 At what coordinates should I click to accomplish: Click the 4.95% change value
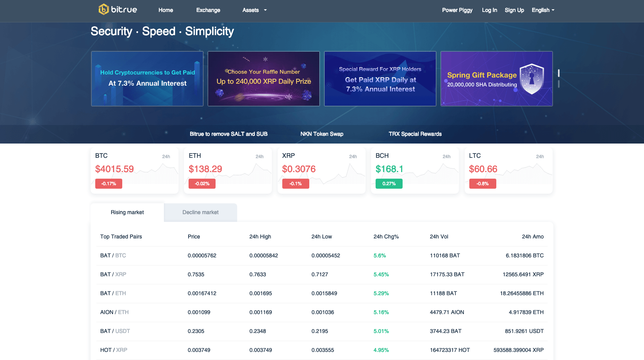point(381,350)
